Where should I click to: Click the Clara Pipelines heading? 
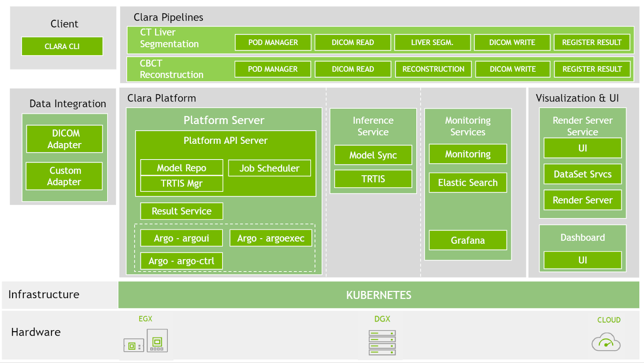pos(168,17)
